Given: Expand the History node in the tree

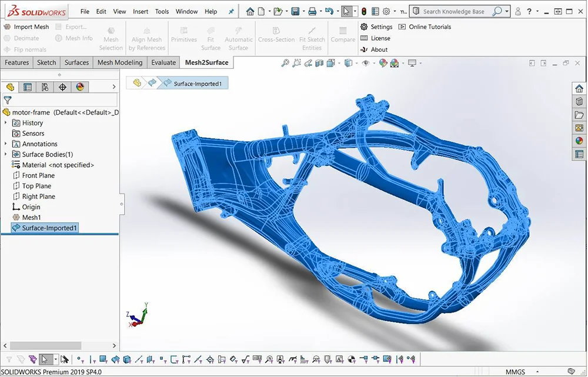Looking at the screenshot, I should (x=6, y=123).
